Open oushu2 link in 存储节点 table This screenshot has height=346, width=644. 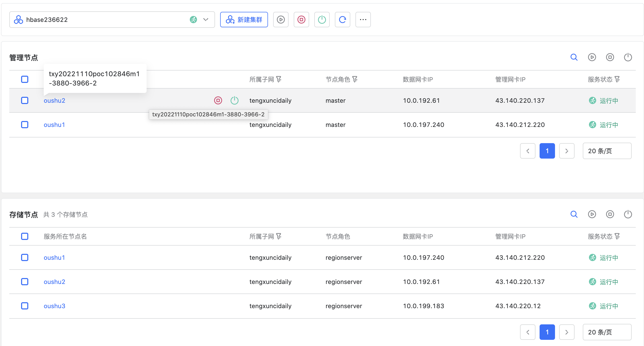pyautogui.click(x=55, y=282)
